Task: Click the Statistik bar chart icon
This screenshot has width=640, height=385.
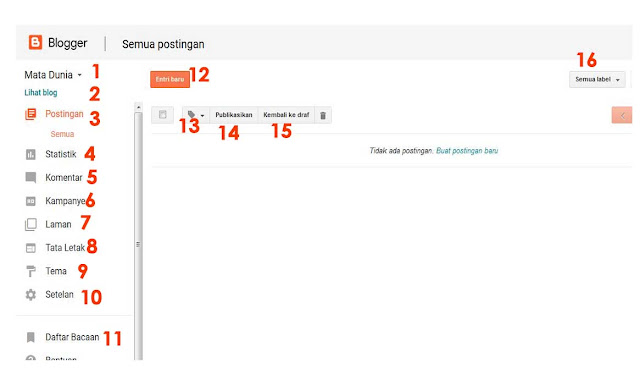Action: (31, 154)
